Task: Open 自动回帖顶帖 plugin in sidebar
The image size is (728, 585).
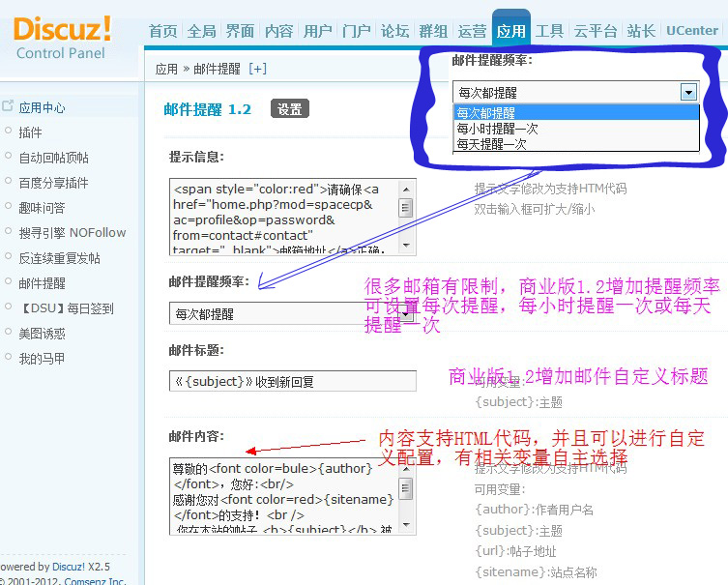Action: pos(53,158)
